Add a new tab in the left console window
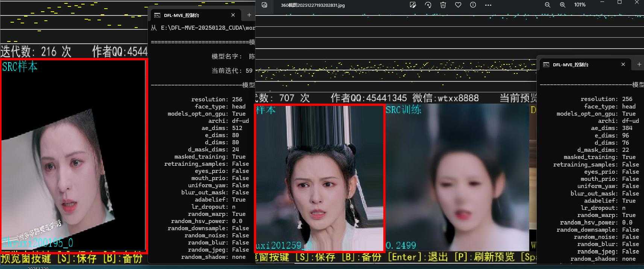Screen dimensions: 644x269 249,15
